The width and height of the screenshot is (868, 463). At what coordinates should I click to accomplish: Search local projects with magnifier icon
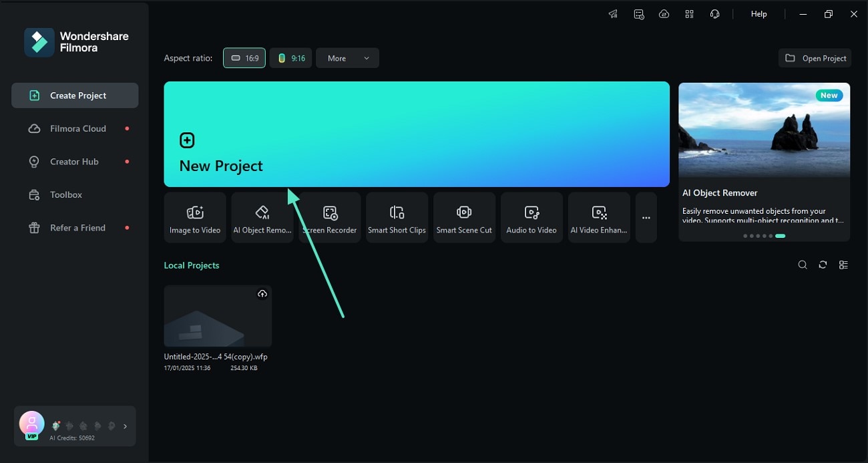point(803,265)
